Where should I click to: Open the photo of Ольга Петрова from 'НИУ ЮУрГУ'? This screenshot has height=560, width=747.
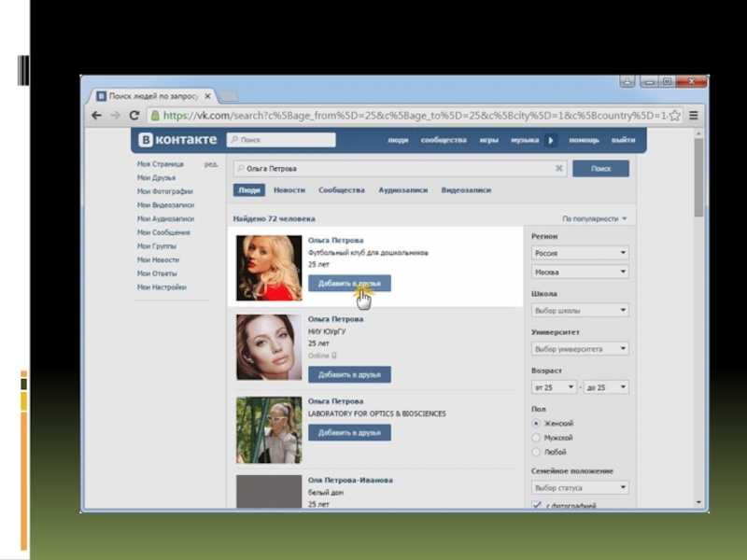(x=269, y=347)
